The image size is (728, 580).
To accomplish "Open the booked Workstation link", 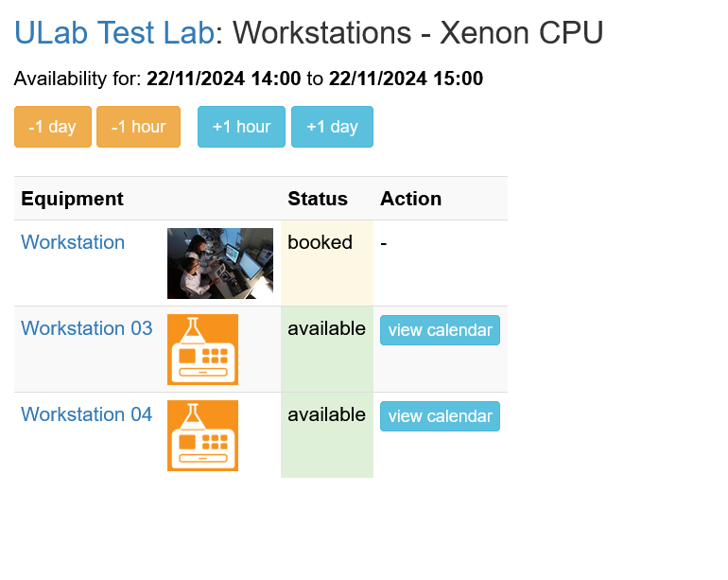I will coord(73,242).
